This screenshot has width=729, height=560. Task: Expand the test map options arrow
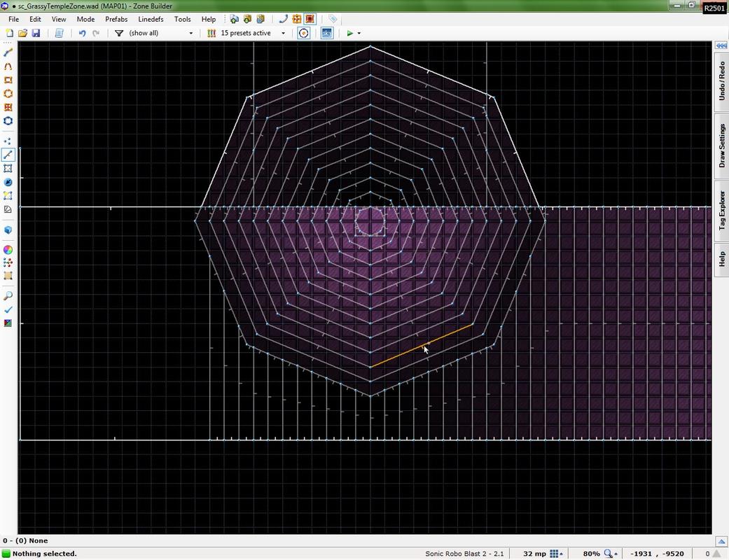point(359,33)
